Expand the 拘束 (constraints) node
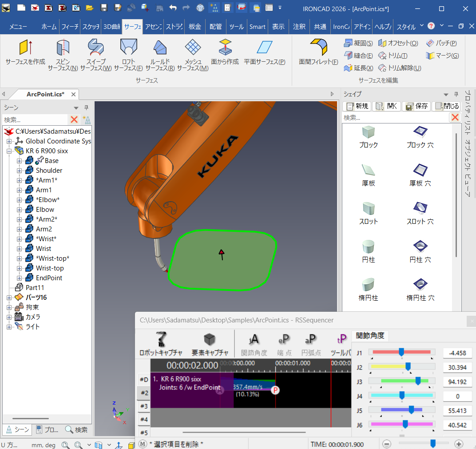This screenshot has width=476, height=449. [9, 307]
